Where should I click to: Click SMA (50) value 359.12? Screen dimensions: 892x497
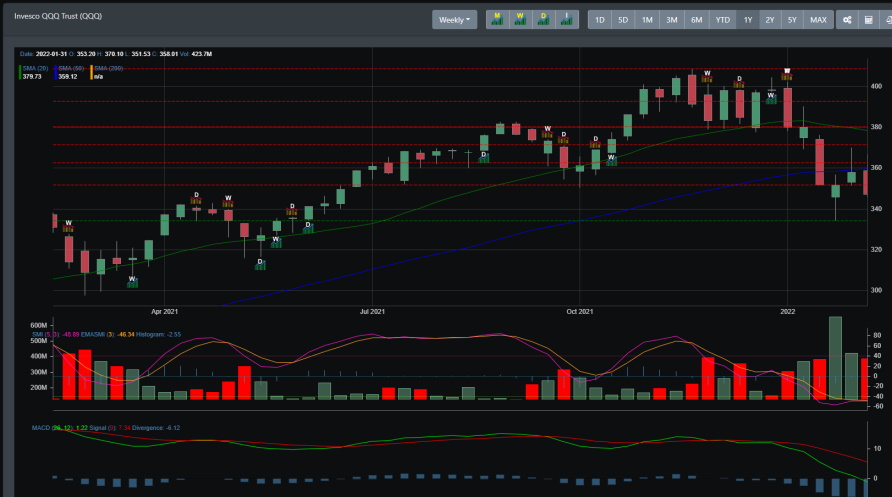tap(68, 76)
